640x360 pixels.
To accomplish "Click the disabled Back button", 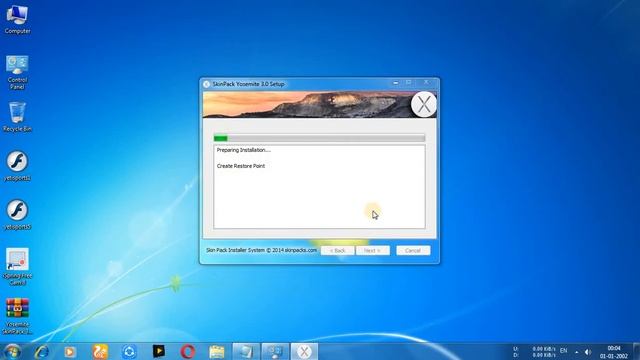I will [338, 250].
